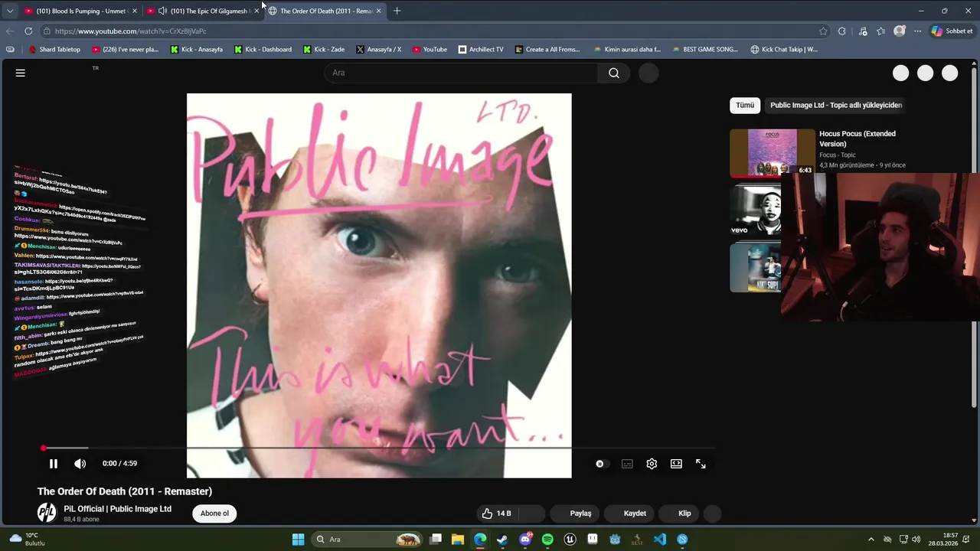980x551 pixels.
Task: Open Unreal Engine from the taskbar
Action: pos(570,540)
